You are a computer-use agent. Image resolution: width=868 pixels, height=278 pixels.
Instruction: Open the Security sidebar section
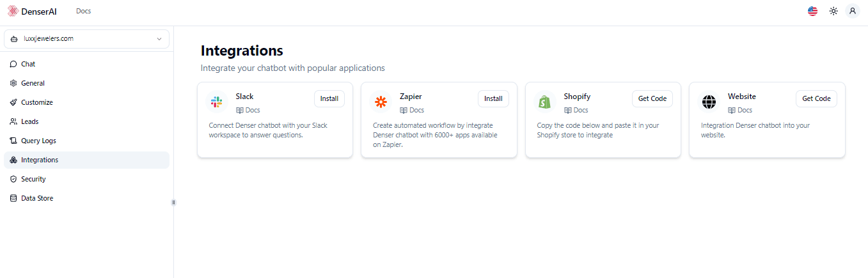coord(33,179)
